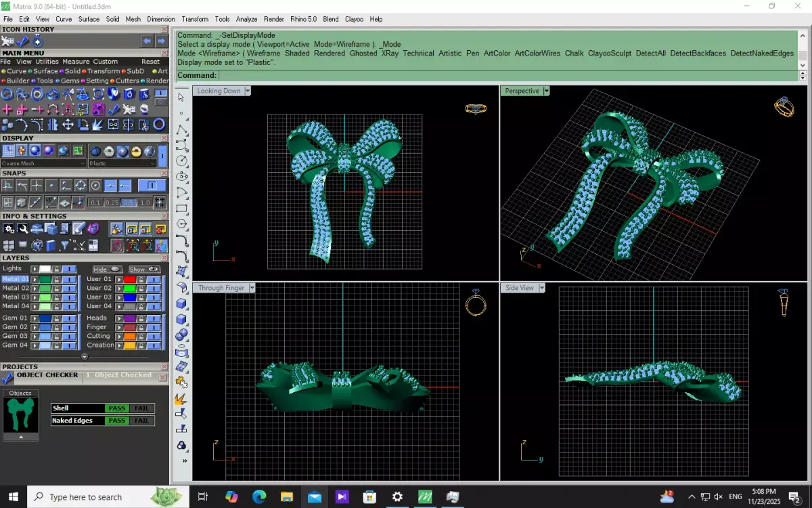Click the Reset button in Main Menu
Image resolution: width=812 pixels, height=508 pixels.
point(150,62)
